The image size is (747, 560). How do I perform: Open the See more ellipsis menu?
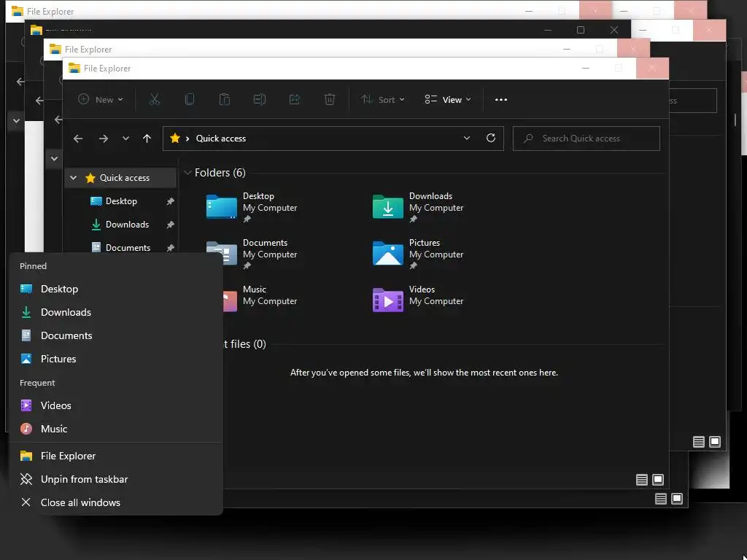[500, 99]
